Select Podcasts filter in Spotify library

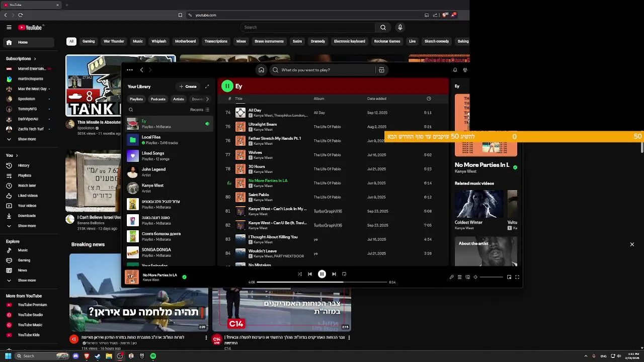tap(158, 99)
